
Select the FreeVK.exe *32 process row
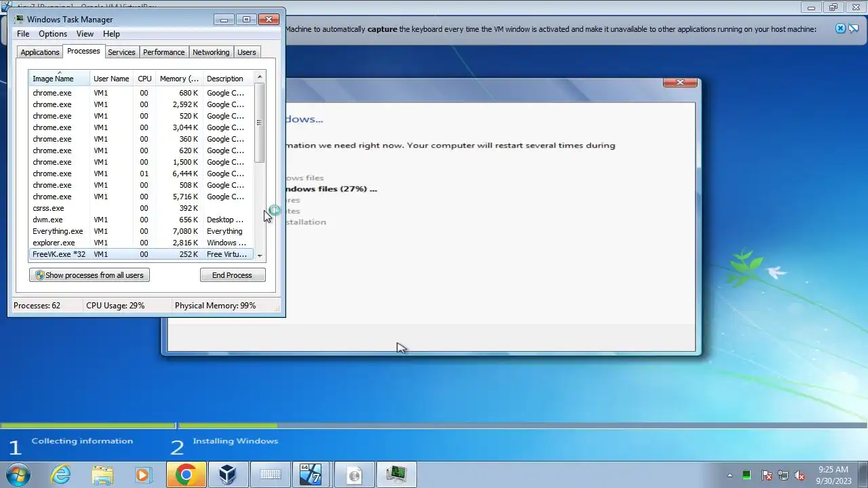(141, 254)
